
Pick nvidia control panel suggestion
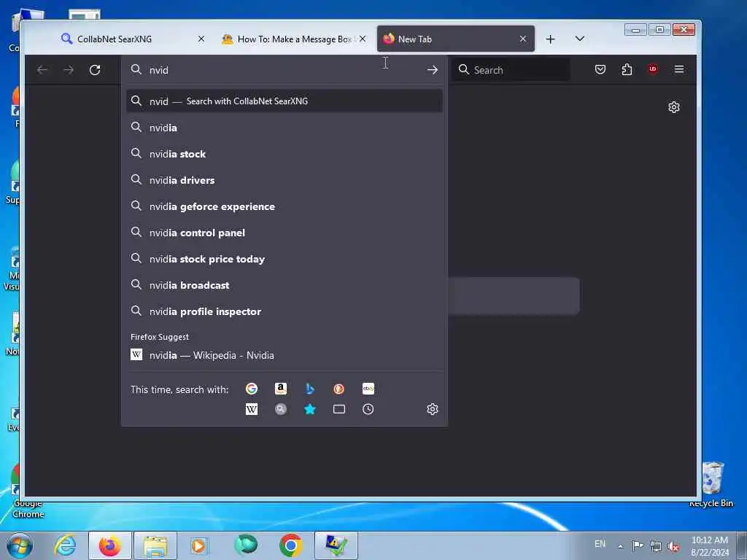tap(285, 233)
